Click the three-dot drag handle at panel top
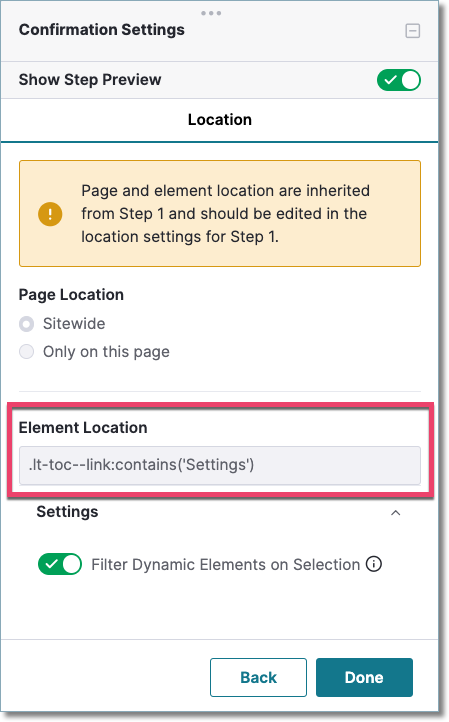The image size is (449, 722). [x=211, y=13]
